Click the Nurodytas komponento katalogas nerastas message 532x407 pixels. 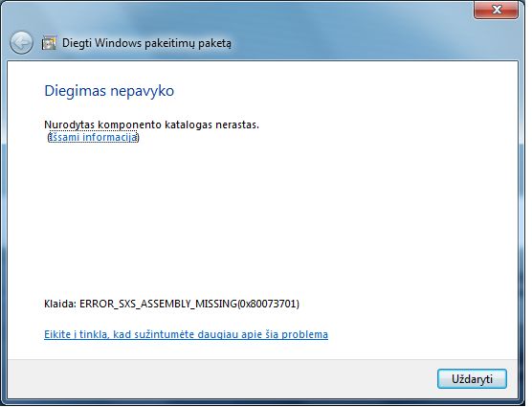[152, 124]
